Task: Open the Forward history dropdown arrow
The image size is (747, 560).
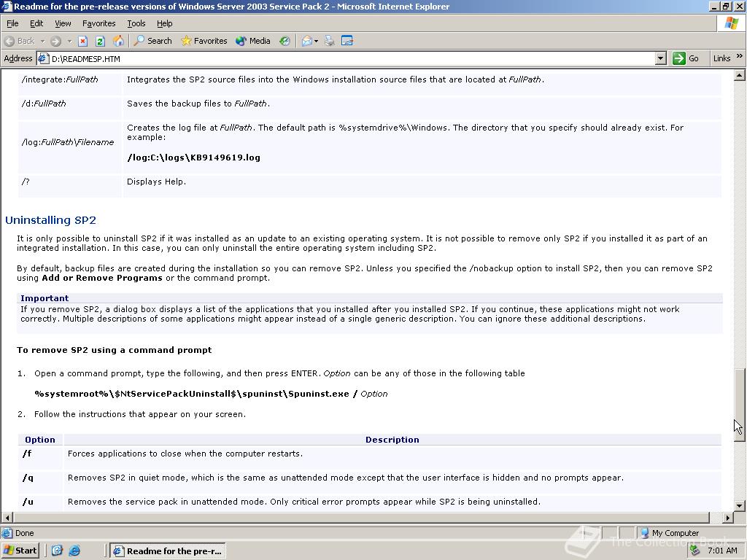Action: click(x=69, y=41)
